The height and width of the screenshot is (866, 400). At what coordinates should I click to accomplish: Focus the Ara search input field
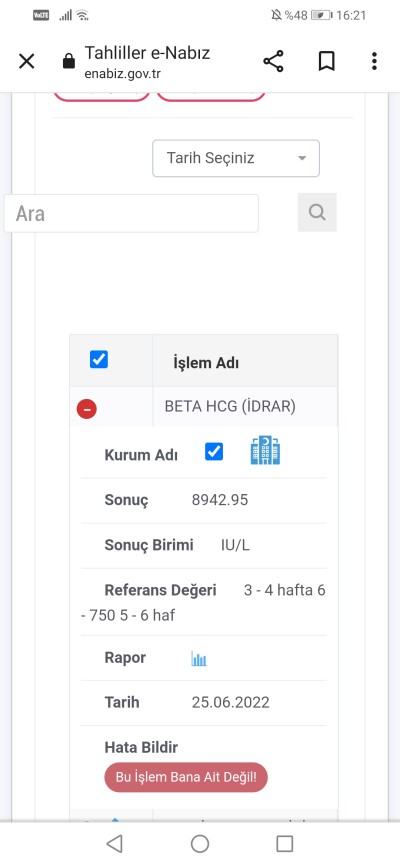[131, 213]
